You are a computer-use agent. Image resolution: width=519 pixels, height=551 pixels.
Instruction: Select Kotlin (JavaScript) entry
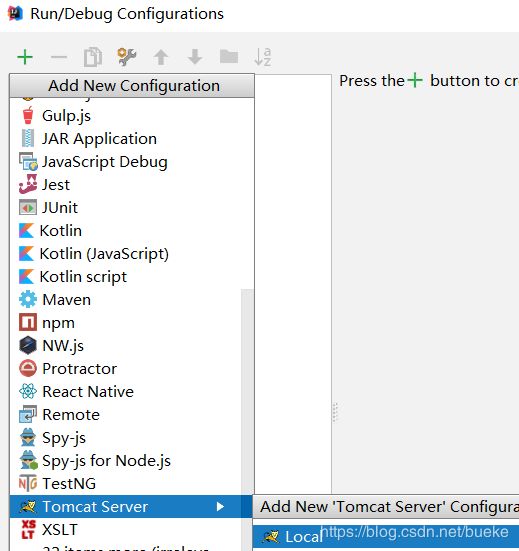[131, 253]
